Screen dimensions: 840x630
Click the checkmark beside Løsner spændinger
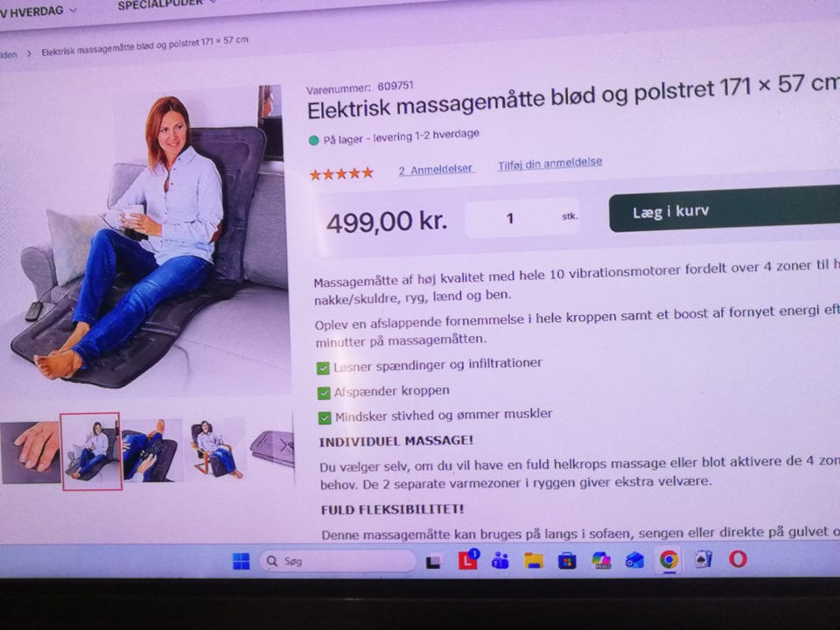(323, 368)
